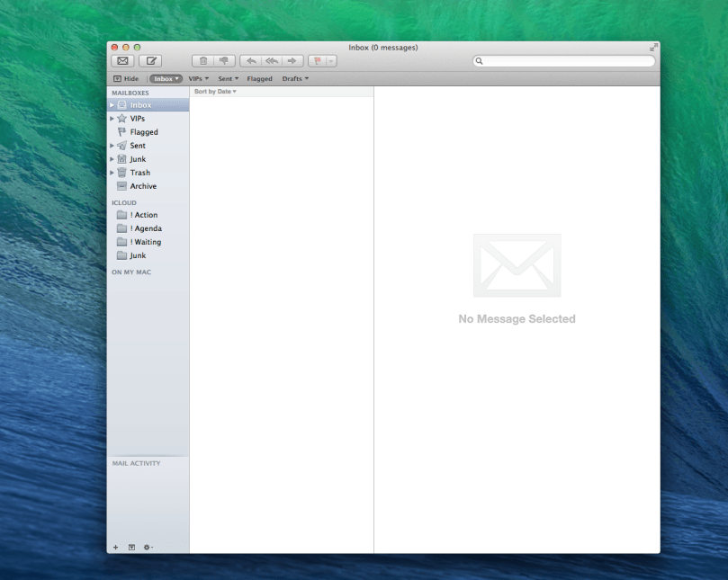The height and width of the screenshot is (580, 728).
Task: Select the ! Agenda iCloud mailbox
Action: (144, 228)
